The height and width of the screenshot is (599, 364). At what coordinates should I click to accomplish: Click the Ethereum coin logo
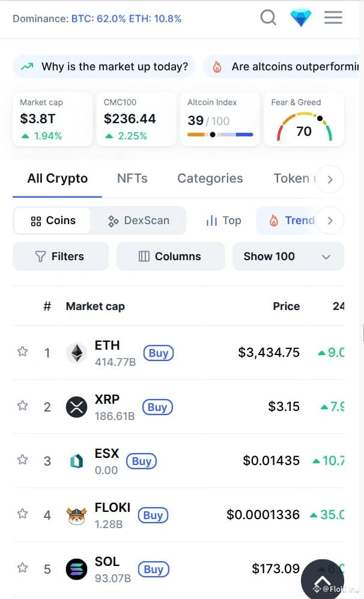(x=77, y=353)
